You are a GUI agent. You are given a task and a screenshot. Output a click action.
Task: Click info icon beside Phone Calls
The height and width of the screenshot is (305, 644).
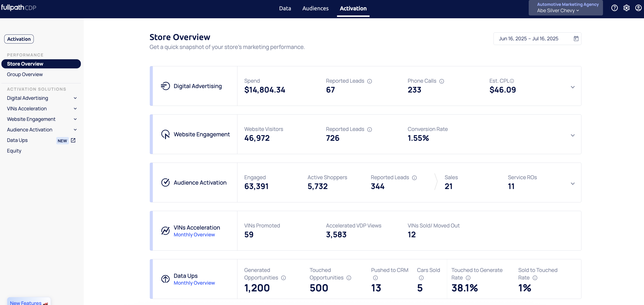[x=442, y=81]
